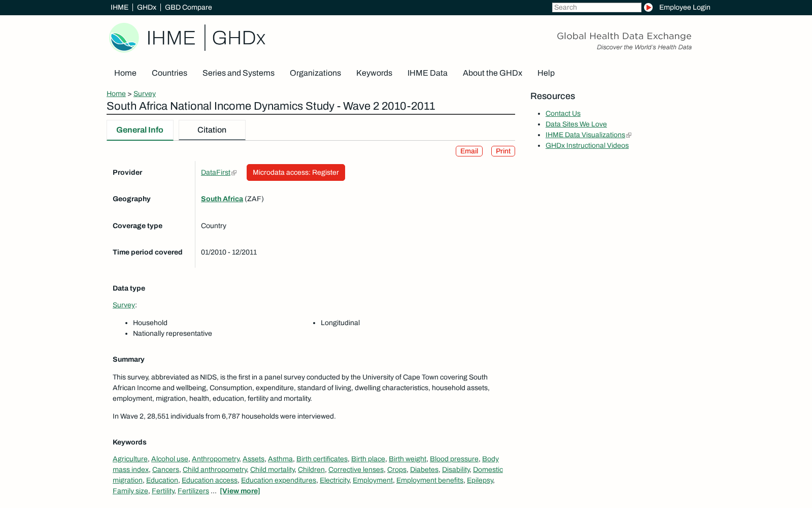Viewport: 812px width, 508px height.
Task: Click the Cancers keyword
Action: 165,470
